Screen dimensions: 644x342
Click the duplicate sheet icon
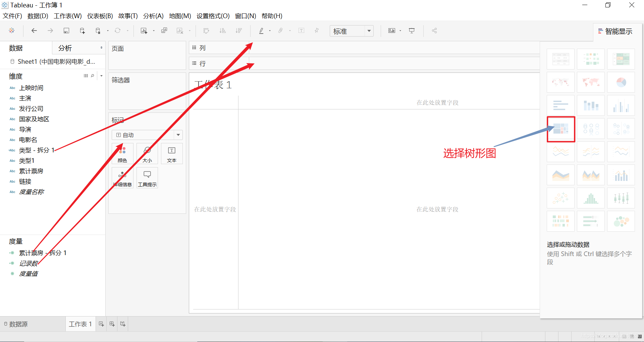point(164,31)
